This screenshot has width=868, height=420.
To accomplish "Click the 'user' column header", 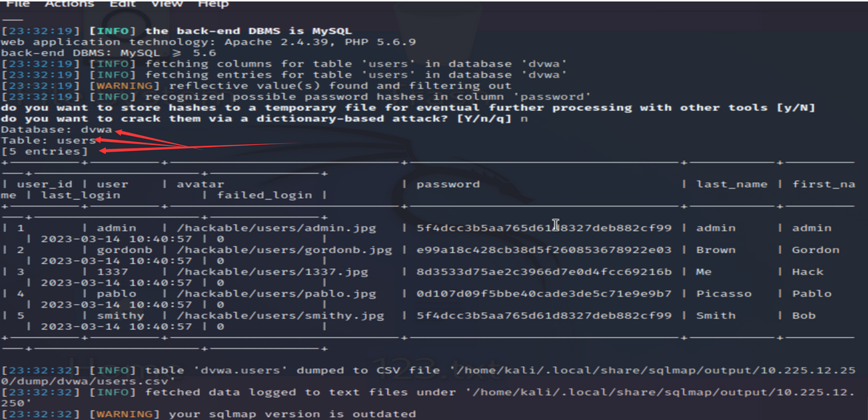I will pyautogui.click(x=112, y=184).
